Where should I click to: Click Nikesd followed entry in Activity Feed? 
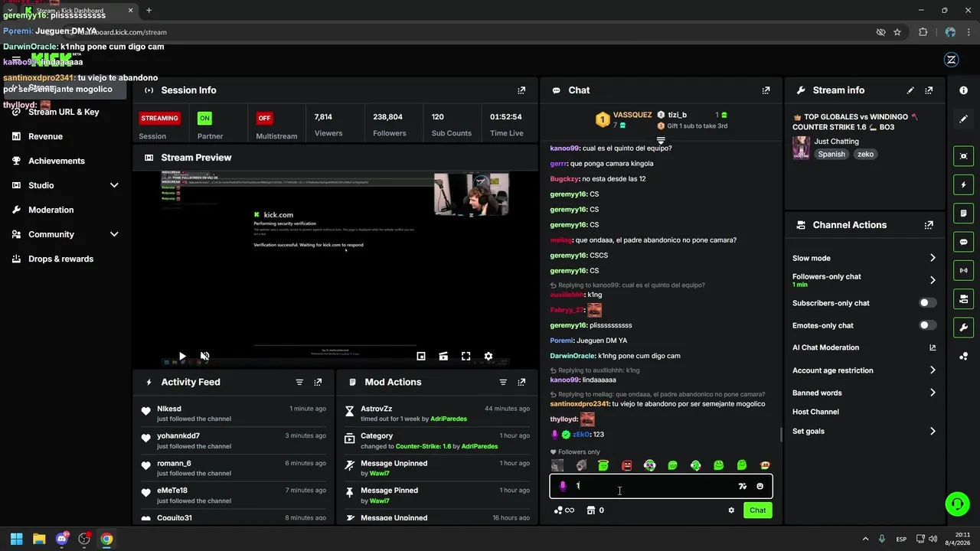click(234, 413)
